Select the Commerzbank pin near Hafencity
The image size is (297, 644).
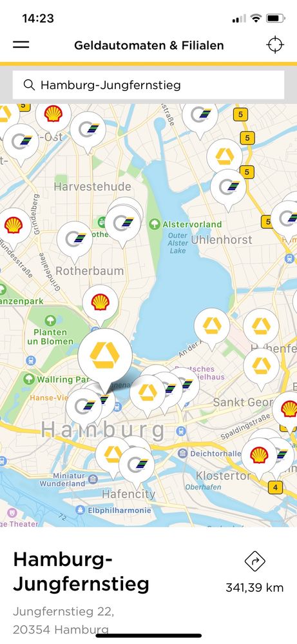point(111,454)
